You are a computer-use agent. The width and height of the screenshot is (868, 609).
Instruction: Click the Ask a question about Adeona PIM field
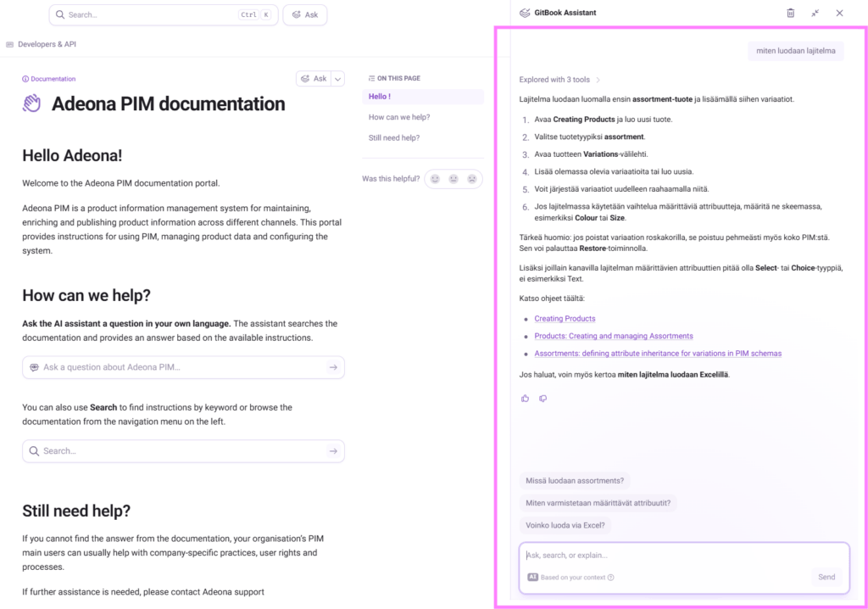point(183,367)
